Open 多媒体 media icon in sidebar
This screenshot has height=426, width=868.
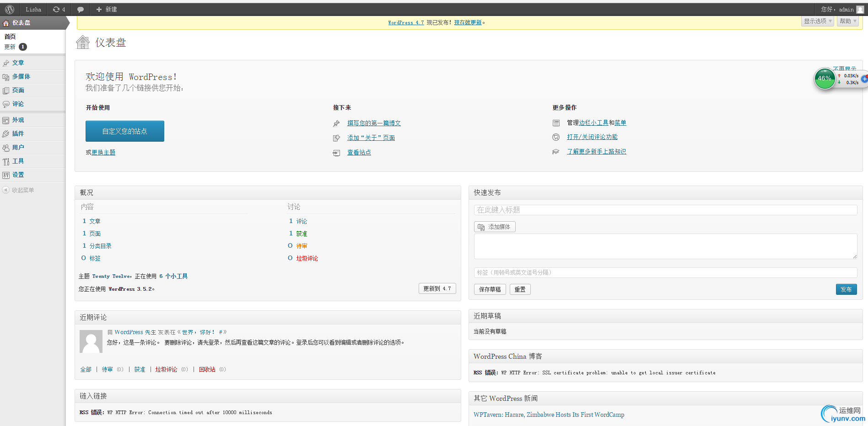pos(6,77)
